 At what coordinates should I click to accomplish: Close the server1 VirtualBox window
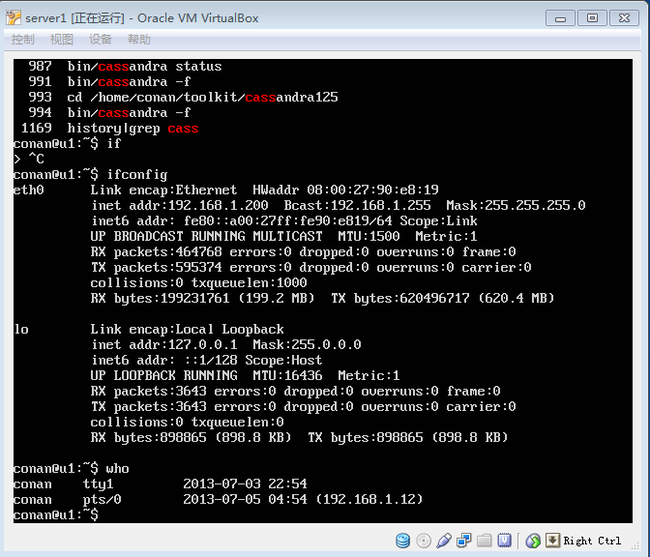pyautogui.click(x=624, y=18)
